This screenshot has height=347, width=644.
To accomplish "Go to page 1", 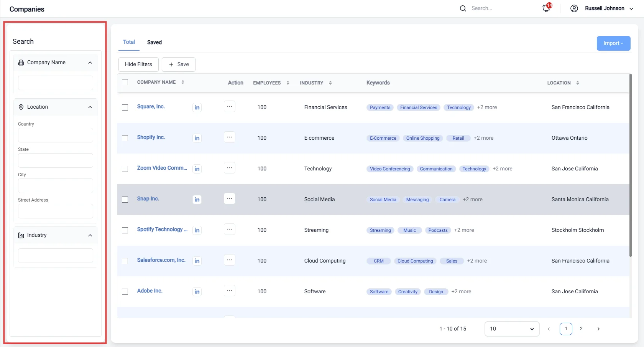I will tap(566, 329).
